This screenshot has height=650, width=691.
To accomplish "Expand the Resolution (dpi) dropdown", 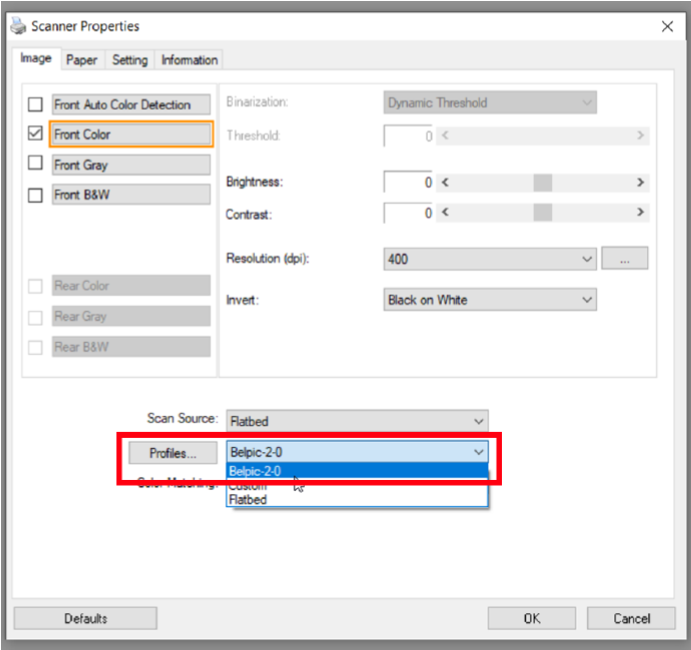I will pos(586,259).
